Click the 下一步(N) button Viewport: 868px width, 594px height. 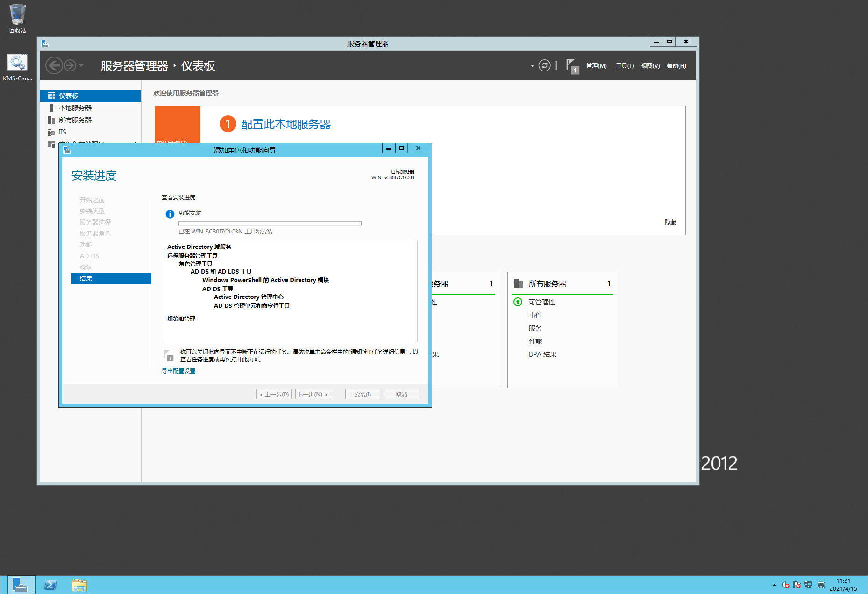click(x=313, y=395)
